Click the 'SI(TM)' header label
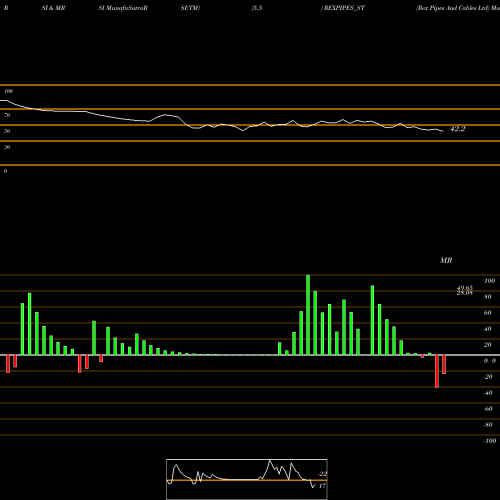 (x=190, y=8)
